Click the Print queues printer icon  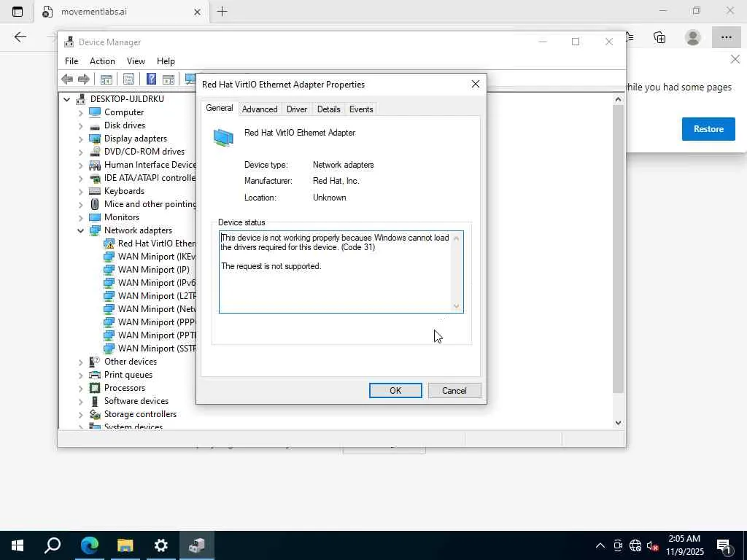[95, 375]
